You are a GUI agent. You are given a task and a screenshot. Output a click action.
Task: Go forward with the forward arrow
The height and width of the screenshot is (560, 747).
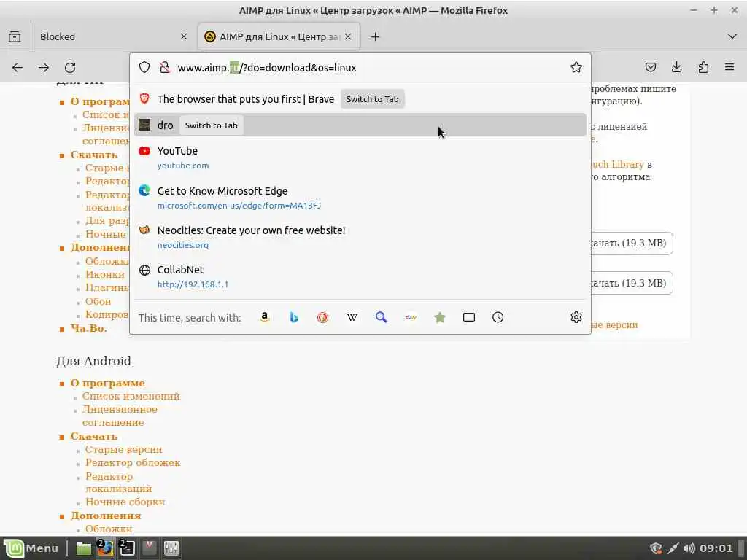point(44,68)
